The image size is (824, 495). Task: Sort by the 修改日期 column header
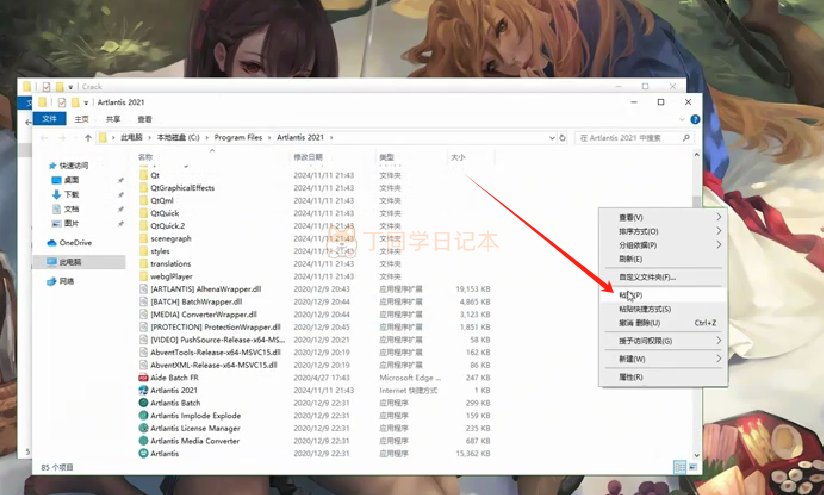[308, 158]
